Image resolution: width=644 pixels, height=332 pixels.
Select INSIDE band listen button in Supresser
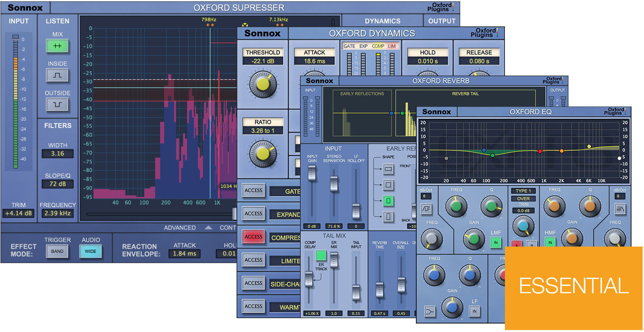[57, 75]
